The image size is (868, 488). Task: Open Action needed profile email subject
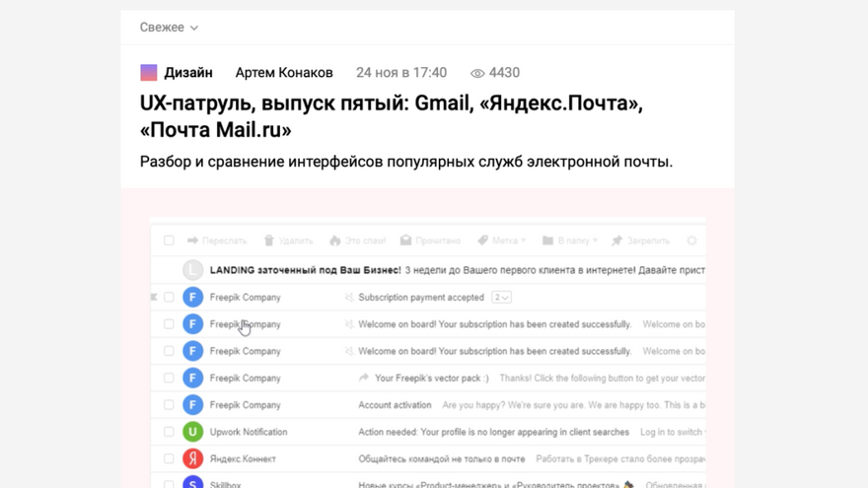tap(494, 432)
